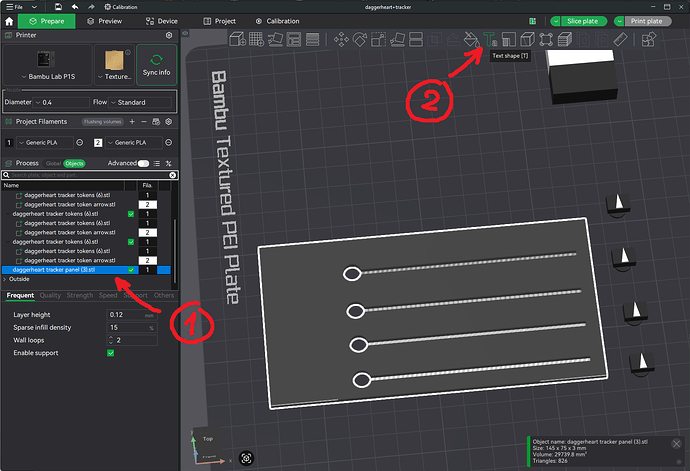Toggle checkbox on daggerheart tracker panel row
The width and height of the screenshot is (690, 471).
[131, 270]
